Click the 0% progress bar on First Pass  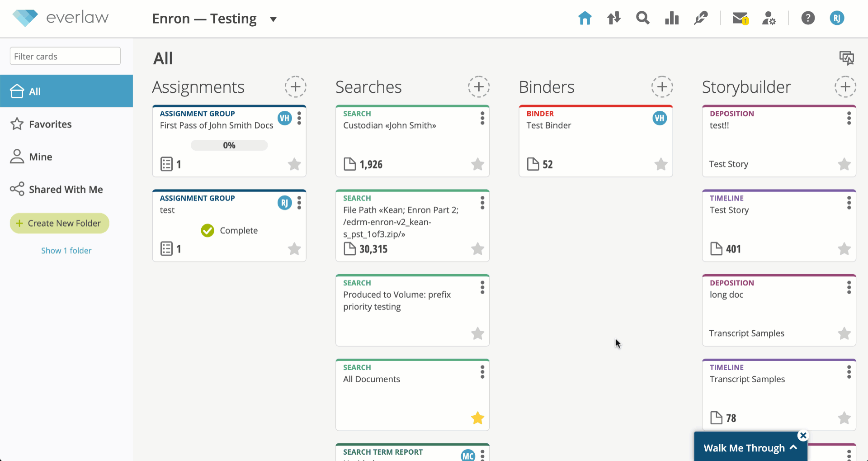tap(229, 145)
